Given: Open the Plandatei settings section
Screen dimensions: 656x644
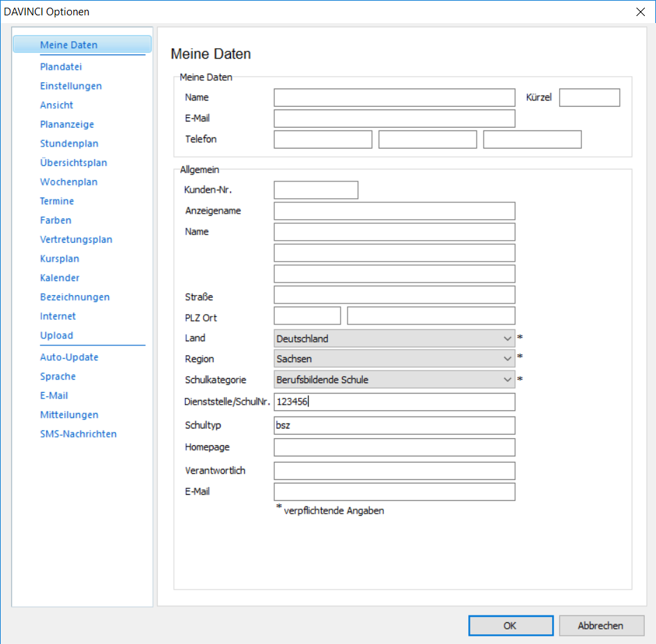Looking at the screenshot, I should tap(61, 66).
